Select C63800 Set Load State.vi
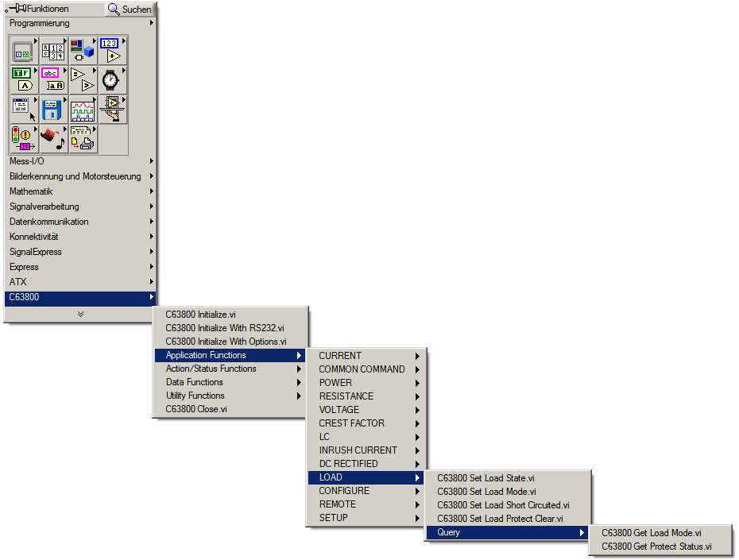Image resolution: width=739 pixels, height=560 pixels. coord(507,478)
